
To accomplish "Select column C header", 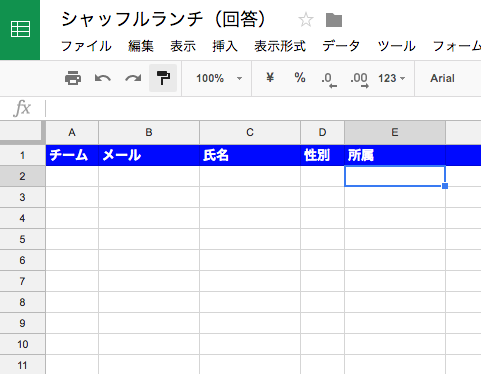I will coord(250,132).
